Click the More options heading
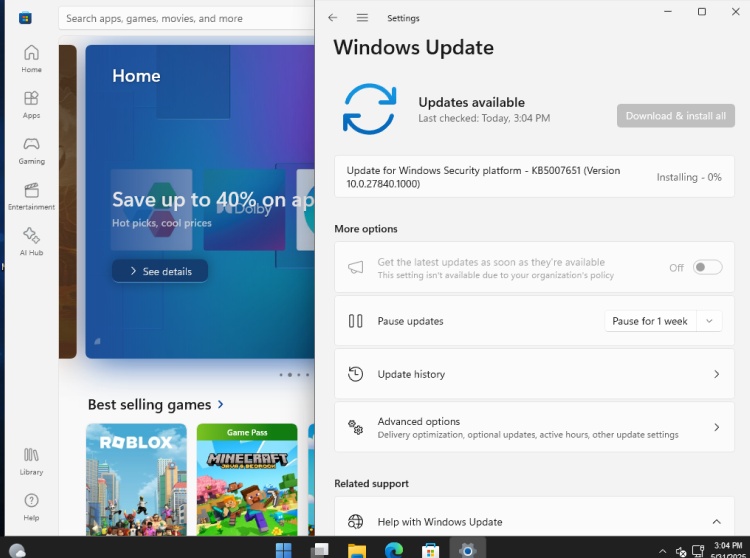 [x=366, y=229]
